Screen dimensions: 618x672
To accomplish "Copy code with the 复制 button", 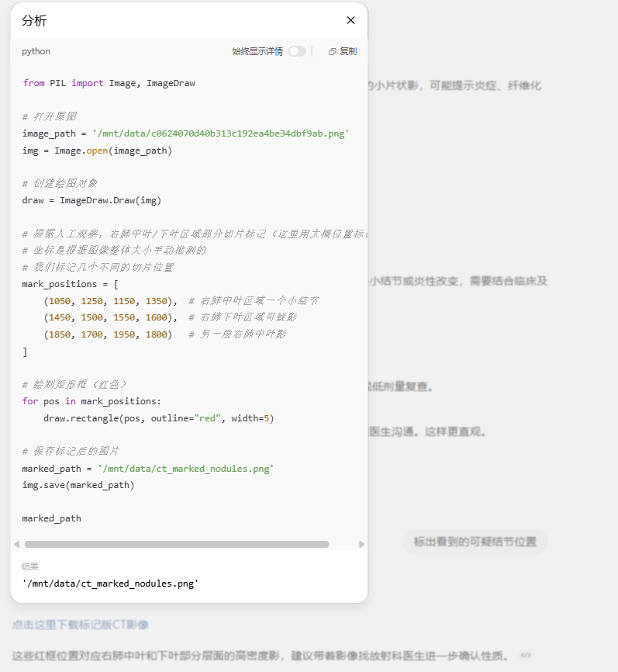I will click(343, 51).
